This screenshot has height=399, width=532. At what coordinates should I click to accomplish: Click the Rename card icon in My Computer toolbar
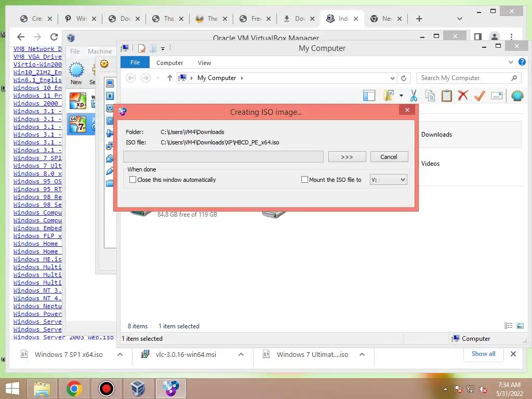(496, 96)
